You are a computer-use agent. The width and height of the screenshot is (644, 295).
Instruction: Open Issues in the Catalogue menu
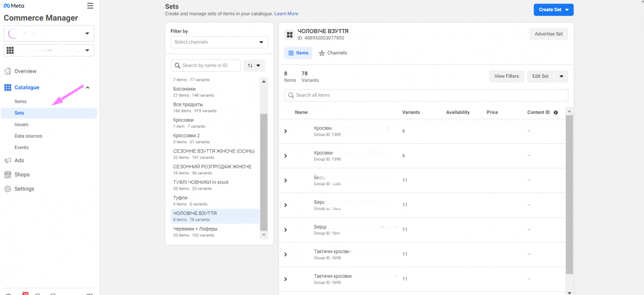tap(21, 125)
